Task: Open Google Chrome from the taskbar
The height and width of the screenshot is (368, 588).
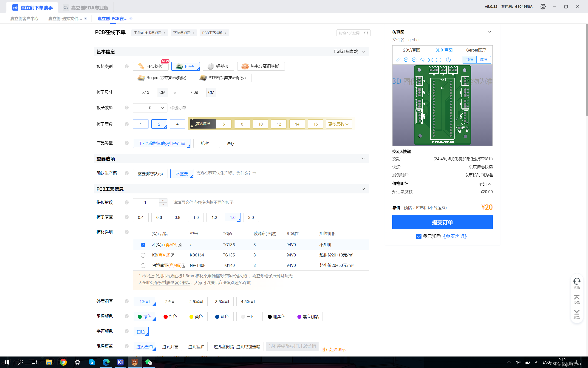Action: click(63, 362)
